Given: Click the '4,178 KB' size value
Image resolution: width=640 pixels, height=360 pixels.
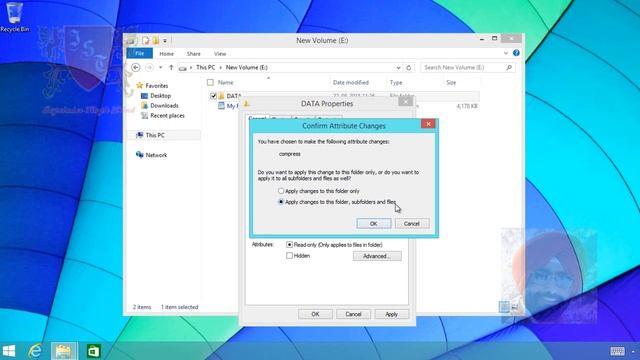Looking at the screenshot, I should [467, 106].
